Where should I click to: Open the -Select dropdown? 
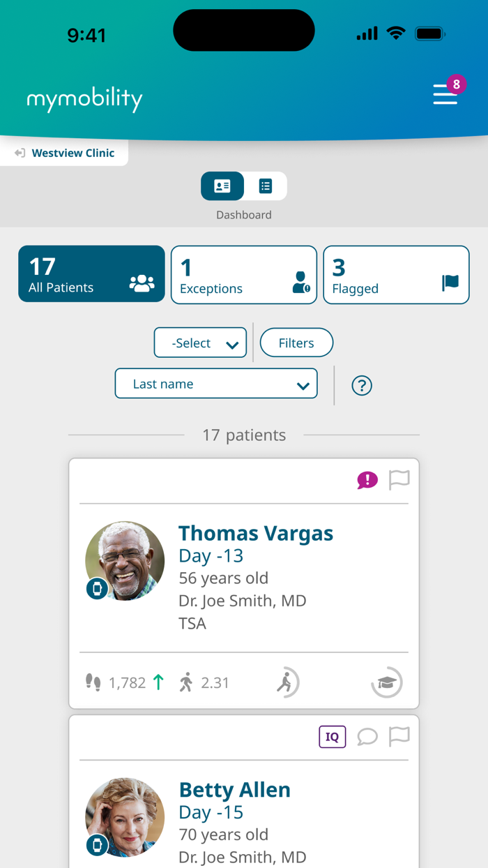click(x=200, y=343)
